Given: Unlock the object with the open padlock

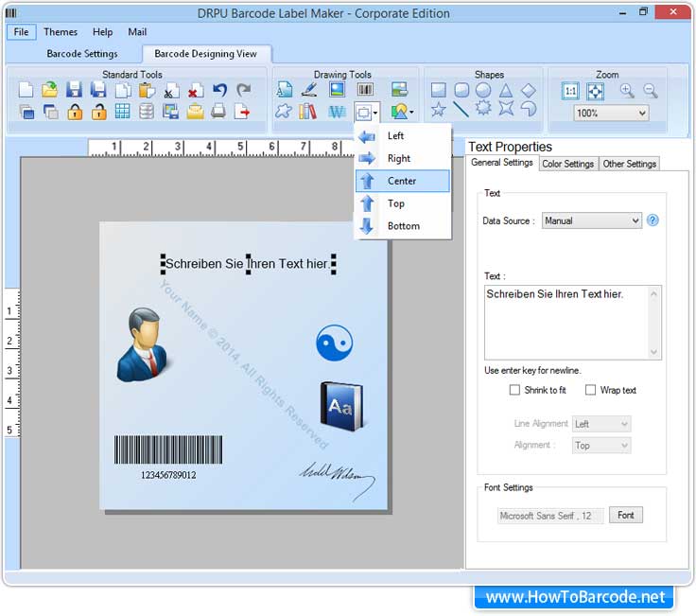Looking at the screenshot, I should (98, 112).
